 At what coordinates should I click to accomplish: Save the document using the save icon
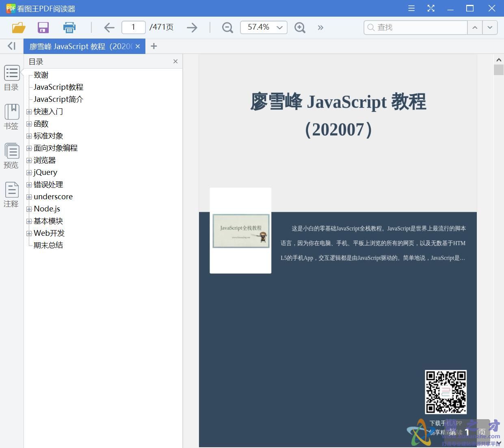pos(43,27)
